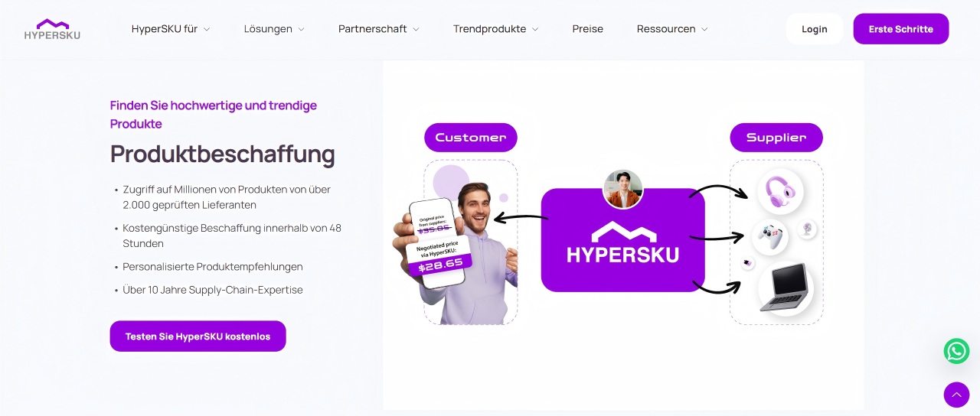Image resolution: width=980 pixels, height=416 pixels.
Task: Click the HyperSKU logo in header
Action: [x=52, y=29]
